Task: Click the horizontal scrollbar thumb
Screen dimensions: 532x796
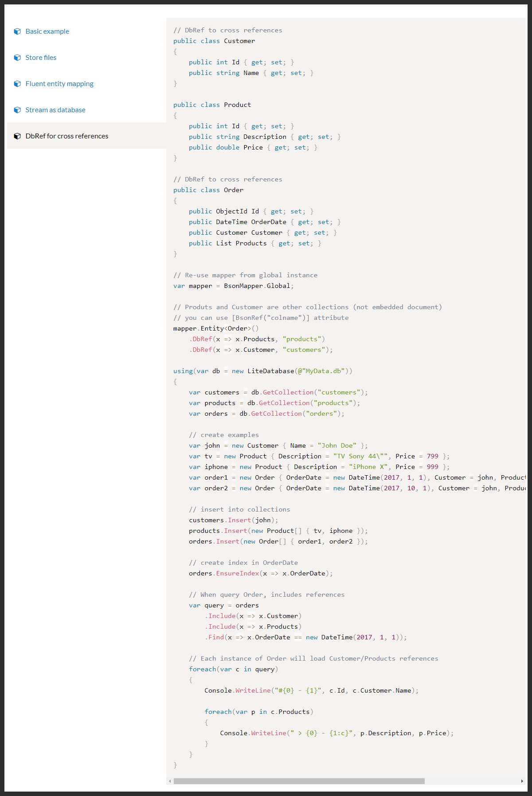Action: coord(299,781)
